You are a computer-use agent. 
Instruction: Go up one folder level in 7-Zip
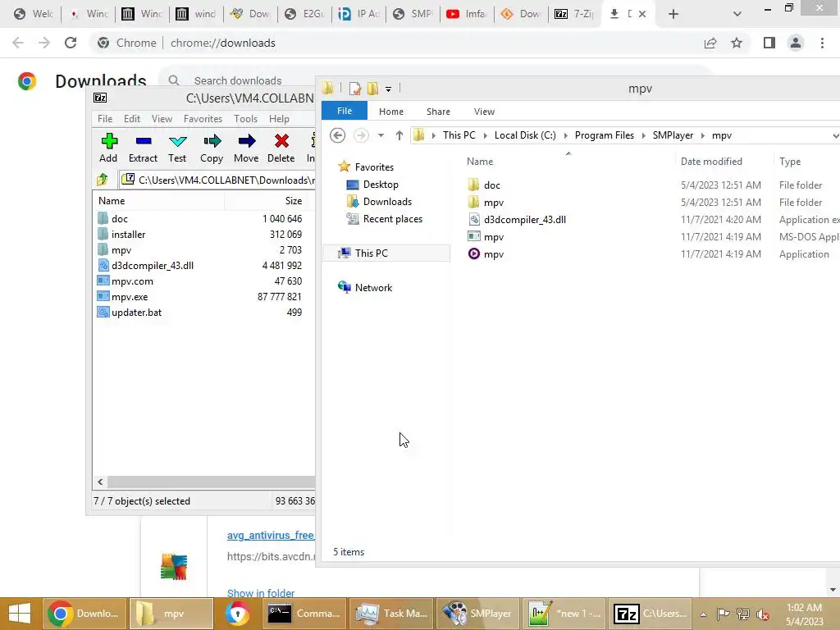pos(103,180)
